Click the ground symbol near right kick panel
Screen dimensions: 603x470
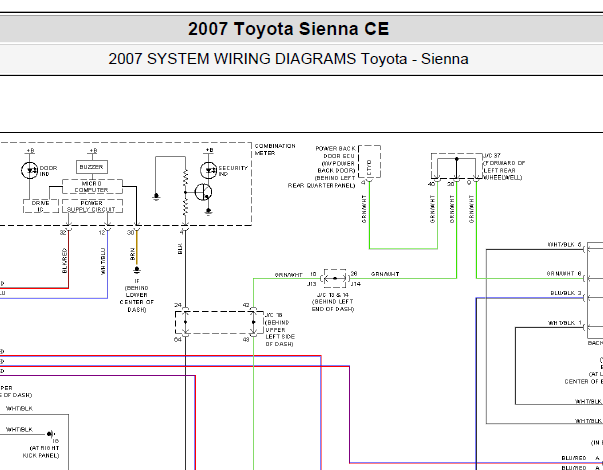(51, 434)
